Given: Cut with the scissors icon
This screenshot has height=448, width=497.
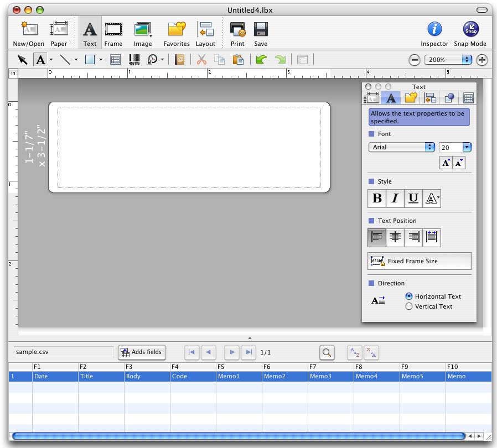Looking at the screenshot, I should click(201, 60).
